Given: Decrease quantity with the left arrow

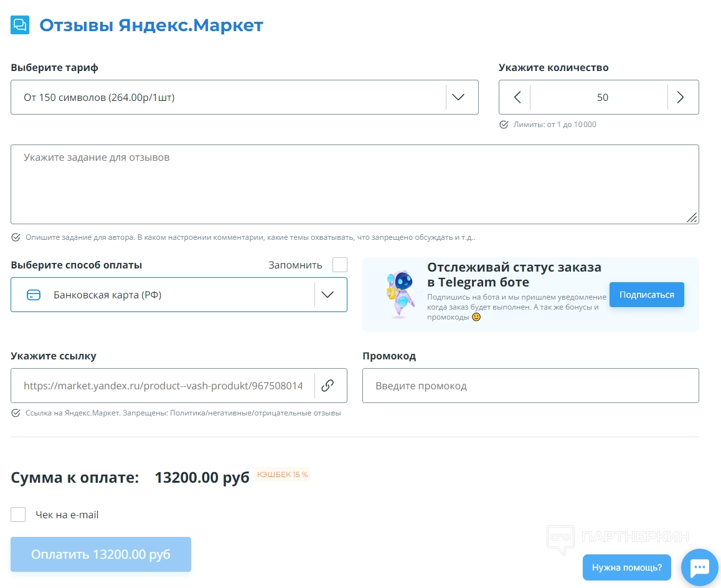Looking at the screenshot, I should pyautogui.click(x=517, y=97).
